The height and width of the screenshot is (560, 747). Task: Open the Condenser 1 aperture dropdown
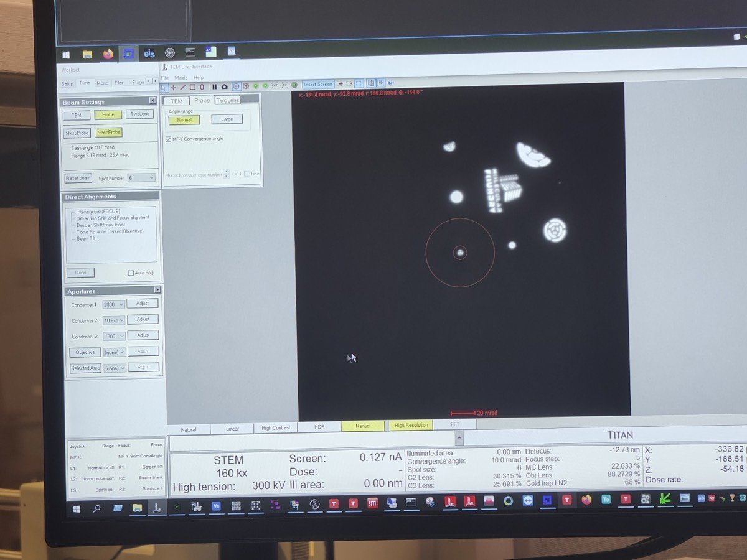[114, 304]
